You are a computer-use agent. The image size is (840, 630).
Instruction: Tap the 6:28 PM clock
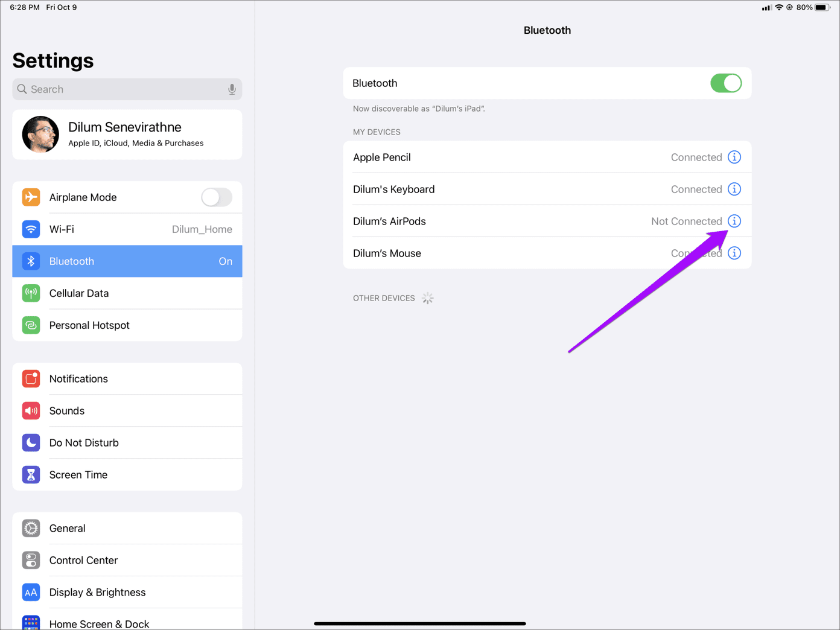pos(25,7)
